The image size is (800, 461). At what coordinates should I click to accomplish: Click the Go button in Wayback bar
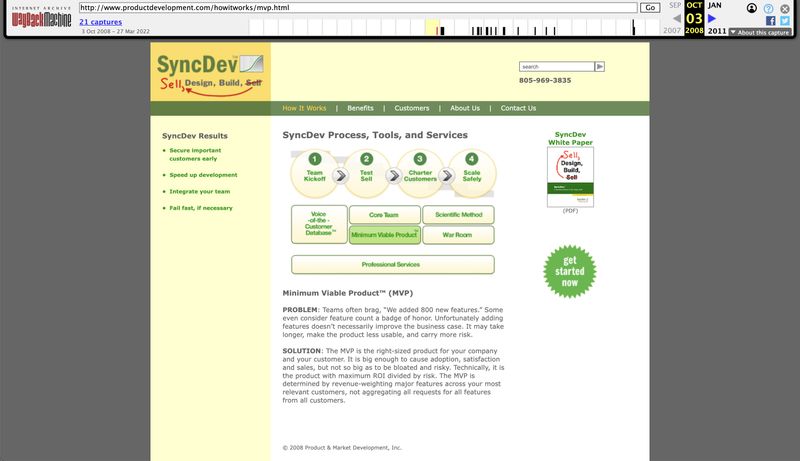click(x=650, y=8)
